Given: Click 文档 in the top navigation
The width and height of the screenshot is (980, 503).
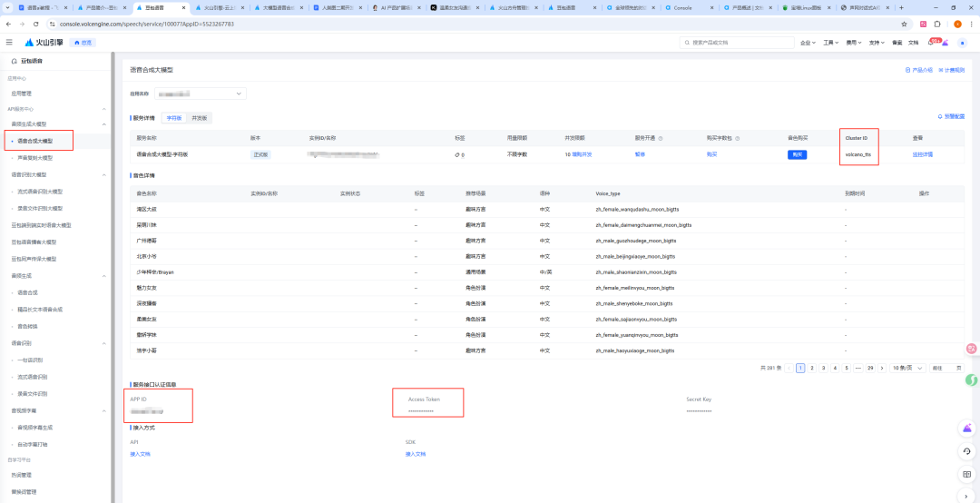Looking at the screenshot, I should tap(913, 43).
